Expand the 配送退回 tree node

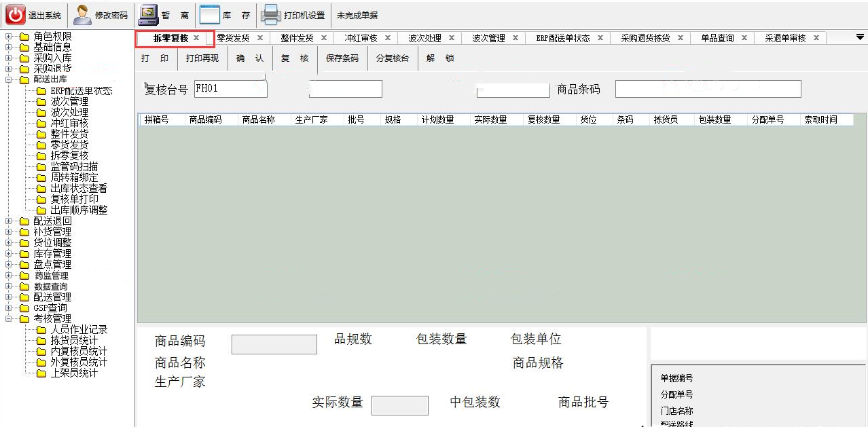point(8,221)
